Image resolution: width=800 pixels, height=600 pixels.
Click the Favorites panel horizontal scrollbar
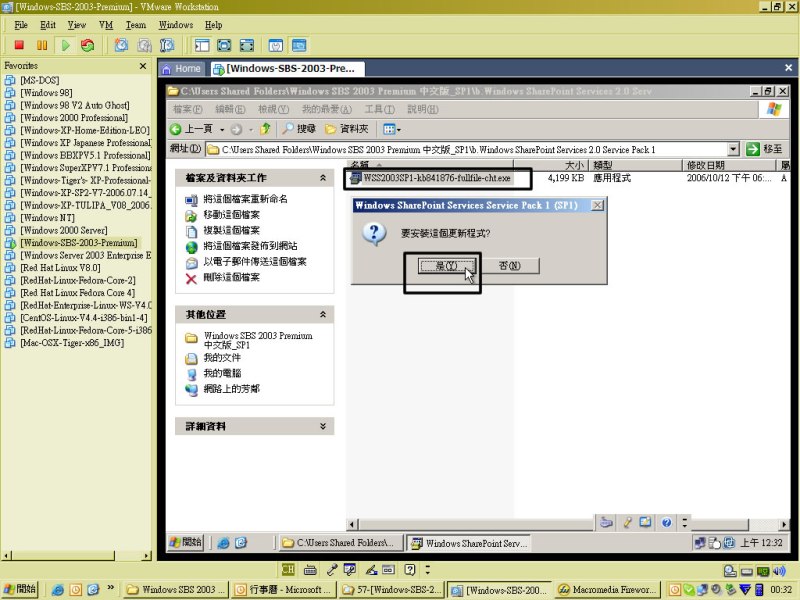[77, 555]
